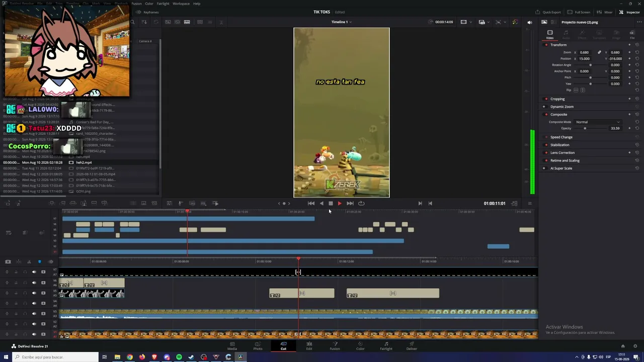Expand the Cropping section
Image resolution: width=644 pixels, height=362 pixels.
pos(557,99)
